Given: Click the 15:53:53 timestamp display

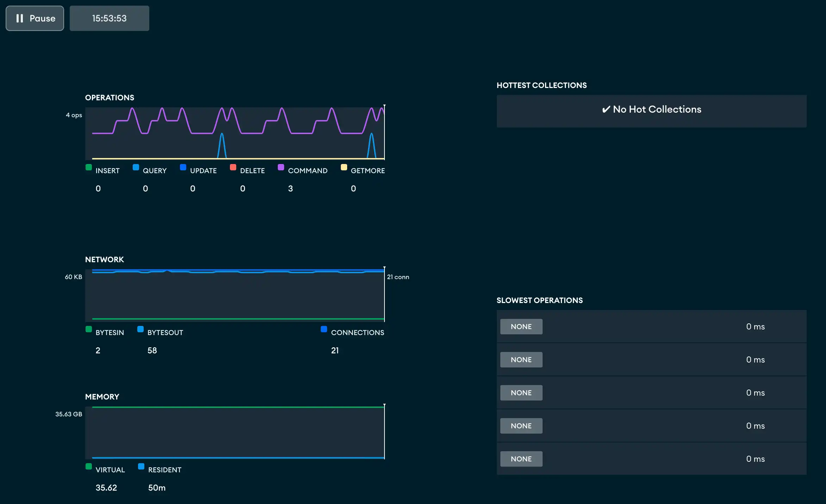Looking at the screenshot, I should coord(109,18).
